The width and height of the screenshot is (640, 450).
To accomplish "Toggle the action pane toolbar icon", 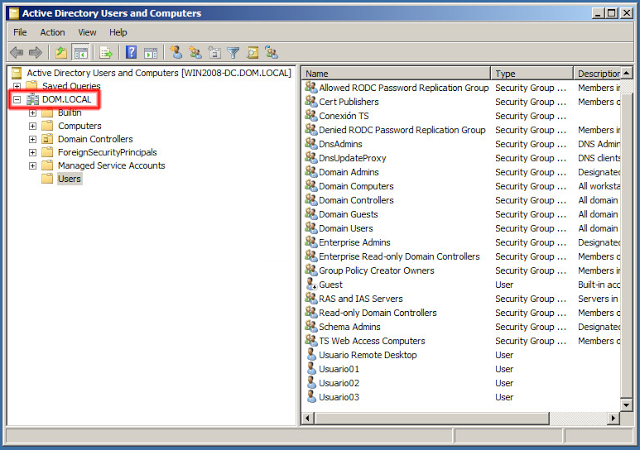I will pyautogui.click(x=151, y=53).
